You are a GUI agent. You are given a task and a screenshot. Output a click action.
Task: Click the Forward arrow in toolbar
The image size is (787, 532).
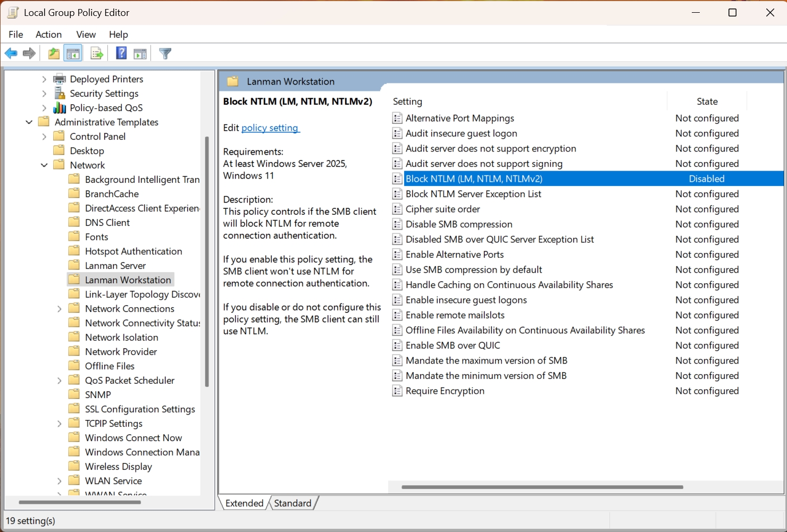tap(29, 53)
